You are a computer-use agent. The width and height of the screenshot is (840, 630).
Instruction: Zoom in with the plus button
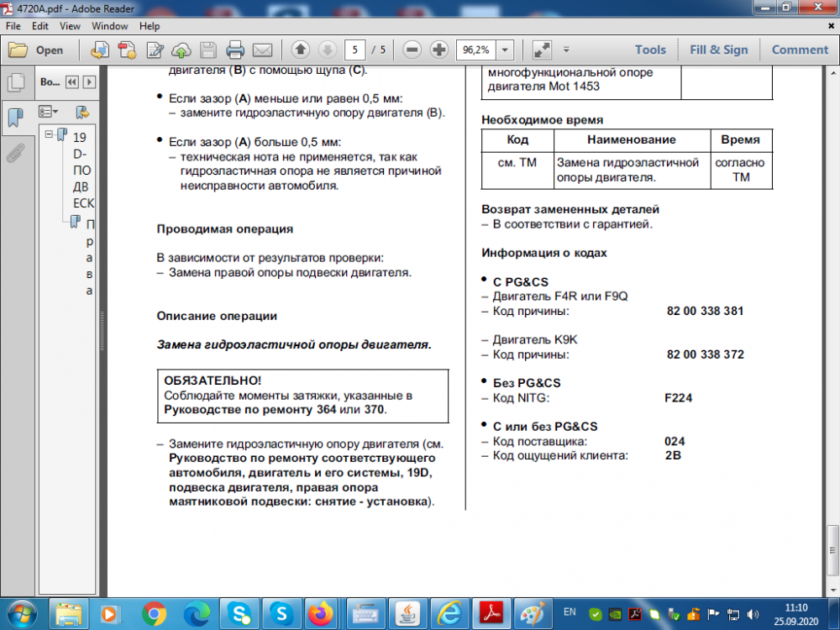[x=439, y=50]
